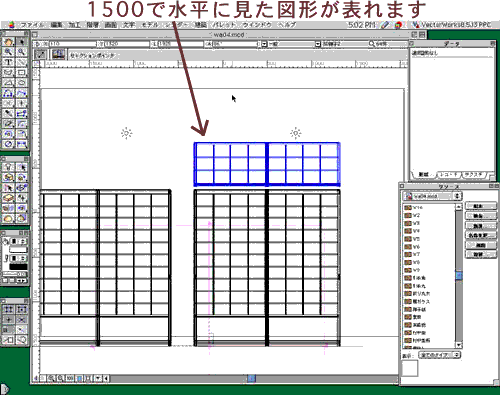This screenshot has width=500, height=395.
Task: Open the 文字 menu
Action: tap(129, 25)
